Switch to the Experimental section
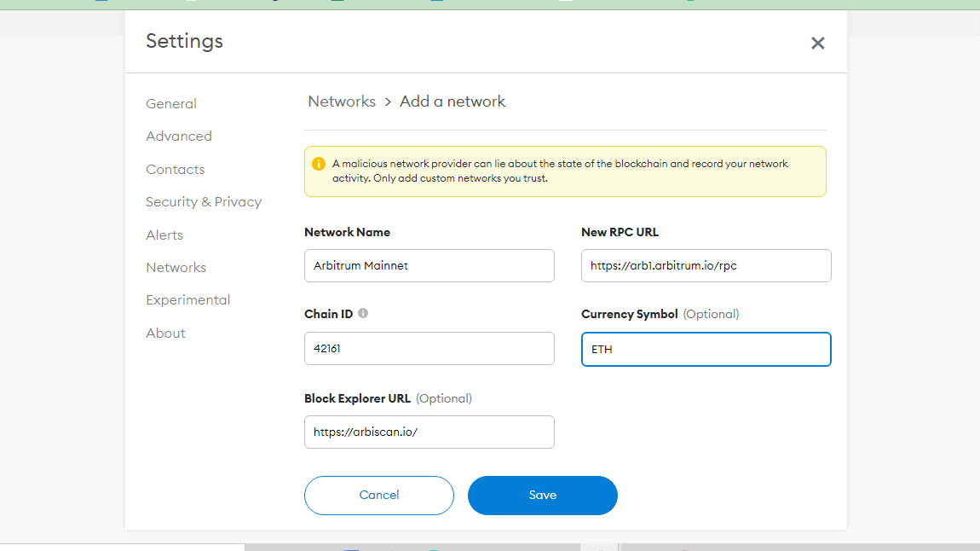The image size is (980, 551). point(188,300)
